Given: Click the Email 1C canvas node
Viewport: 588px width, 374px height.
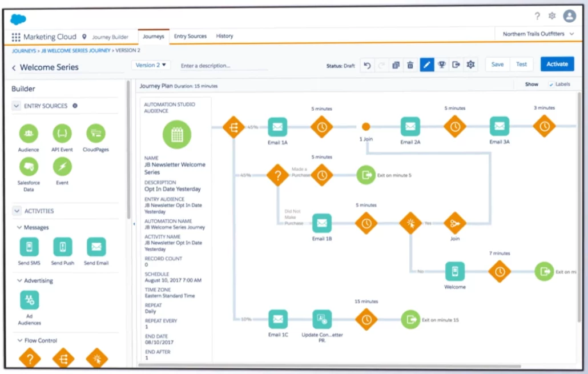Looking at the screenshot, I should click(x=278, y=319).
